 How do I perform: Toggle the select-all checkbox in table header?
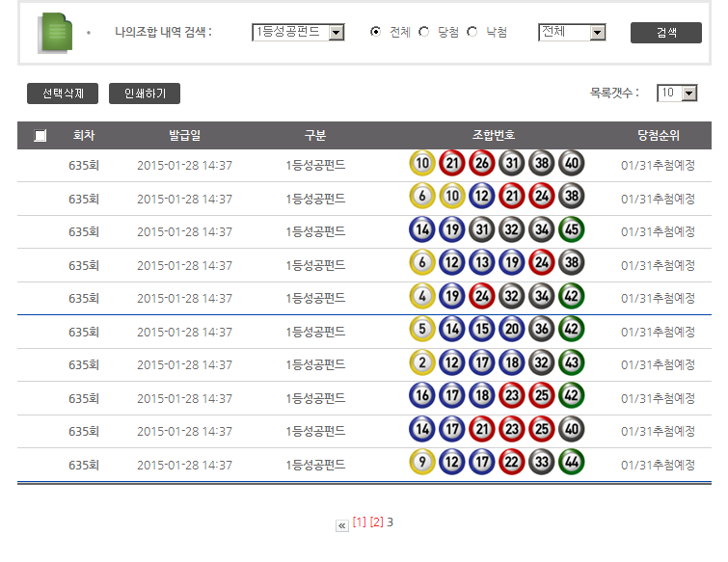point(40,136)
